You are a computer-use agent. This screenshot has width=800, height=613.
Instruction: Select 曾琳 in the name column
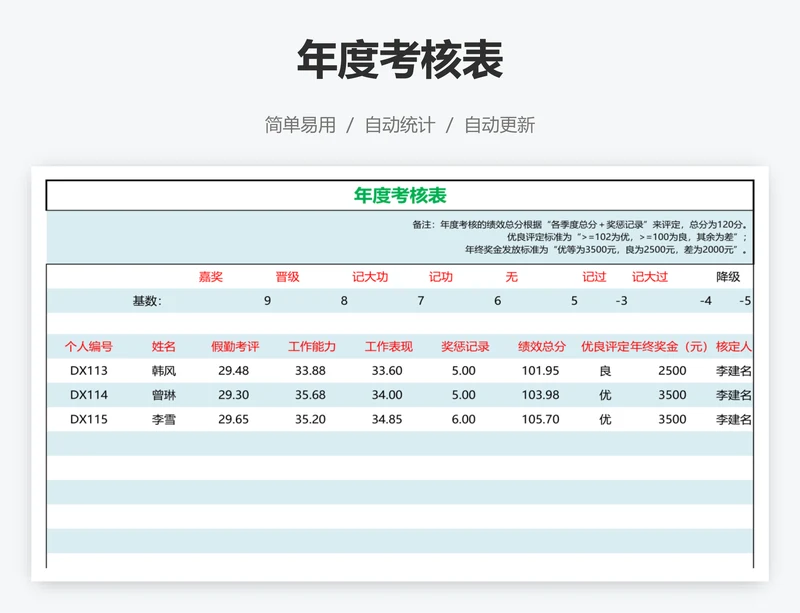(x=166, y=394)
